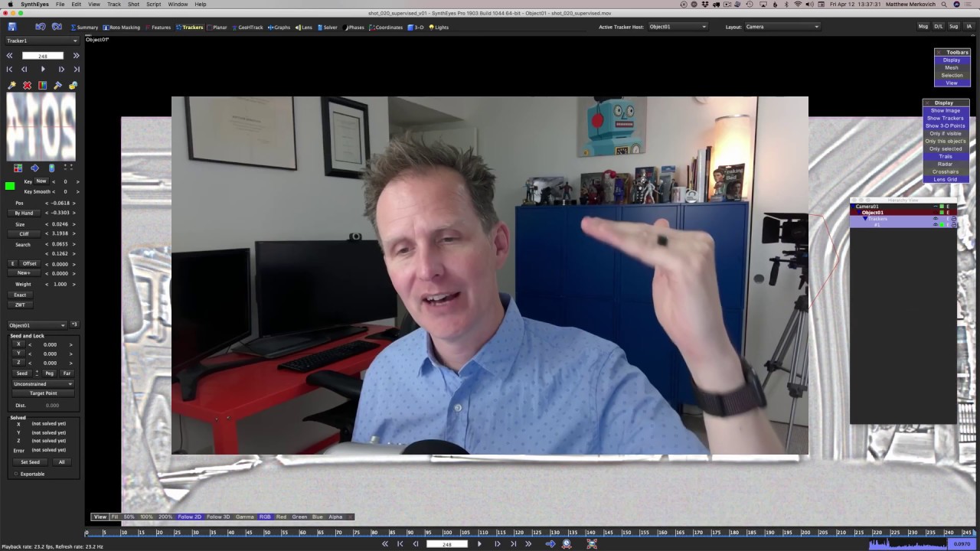The width and height of the screenshot is (980, 551).
Task: Click the green tracker color swatch
Action: 10,186
